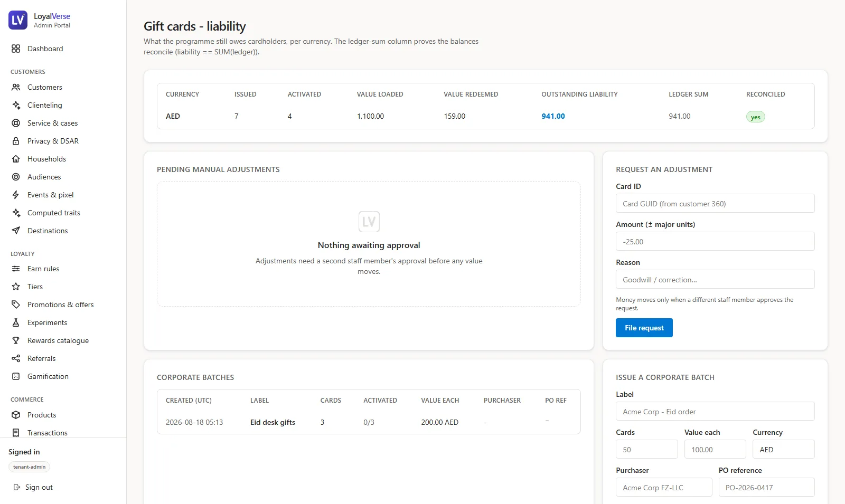Click the Value each field
This screenshot has width=845, height=504.
coord(715,449)
